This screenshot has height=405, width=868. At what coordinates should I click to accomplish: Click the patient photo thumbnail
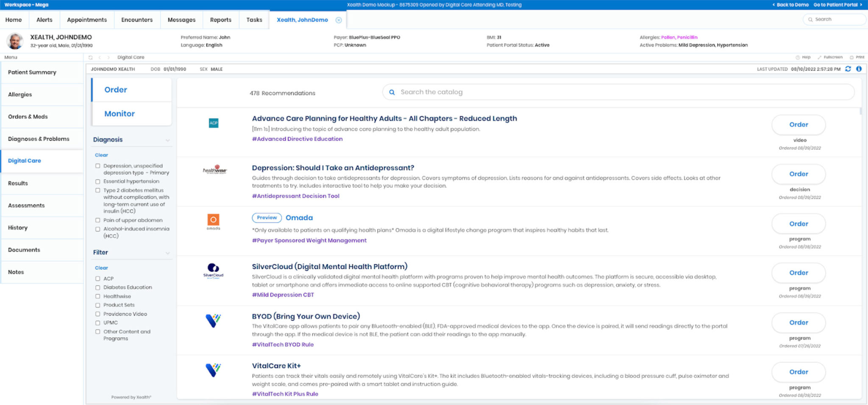coord(15,41)
